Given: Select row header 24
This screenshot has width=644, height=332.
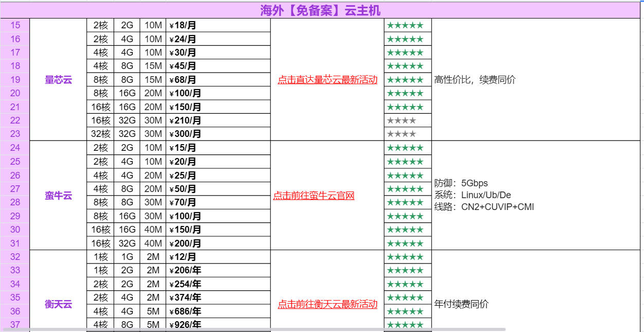Looking at the screenshot, I should point(15,148).
